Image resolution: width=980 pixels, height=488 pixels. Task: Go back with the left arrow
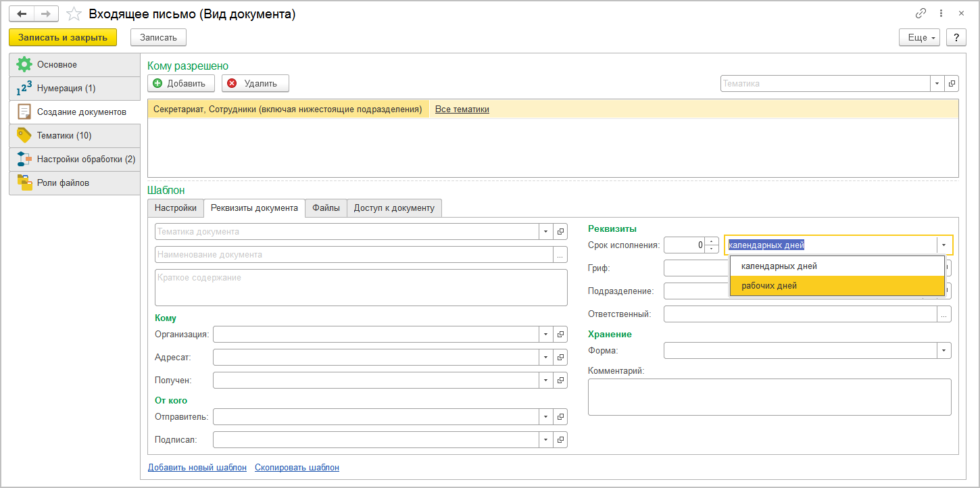(x=22, y=14)
